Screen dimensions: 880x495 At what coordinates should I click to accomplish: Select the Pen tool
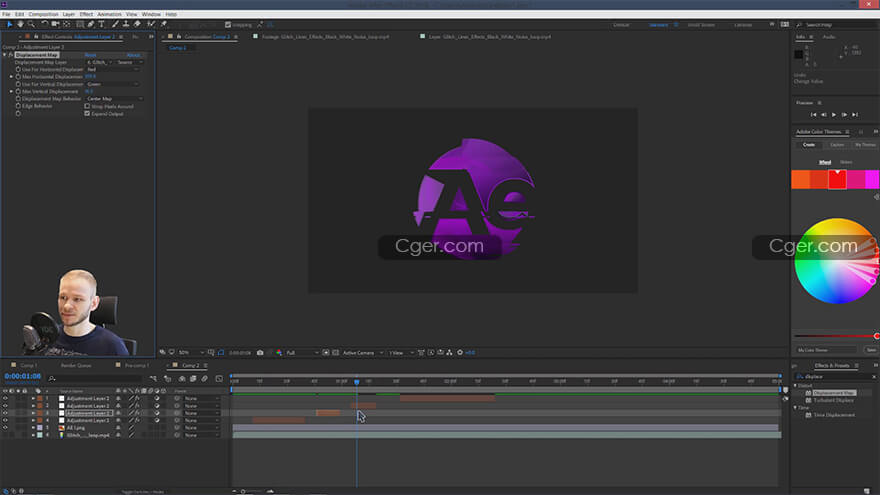91,24
